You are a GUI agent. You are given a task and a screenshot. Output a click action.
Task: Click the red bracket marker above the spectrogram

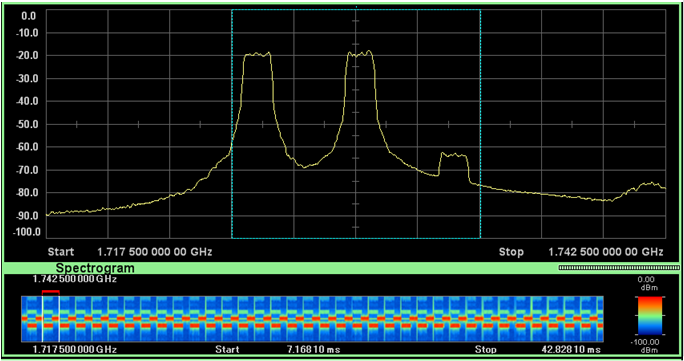coord(51,291)
